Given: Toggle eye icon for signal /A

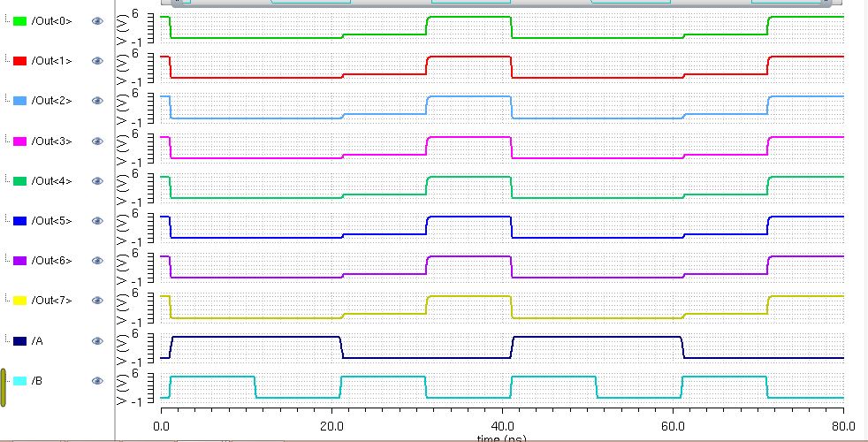Looking at the screenshot, I should (x=97, y=341).
